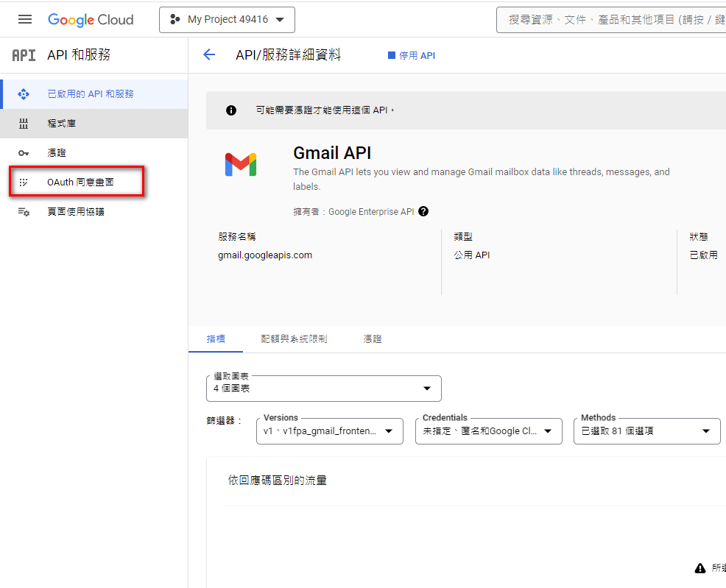The width and height of the screenshot is (726, 588).
Task: Click 停用 API at the top
Action: (411, 54)
